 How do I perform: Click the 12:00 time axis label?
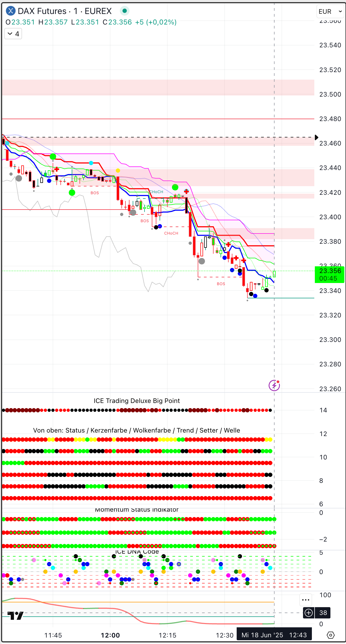[110, 635]
